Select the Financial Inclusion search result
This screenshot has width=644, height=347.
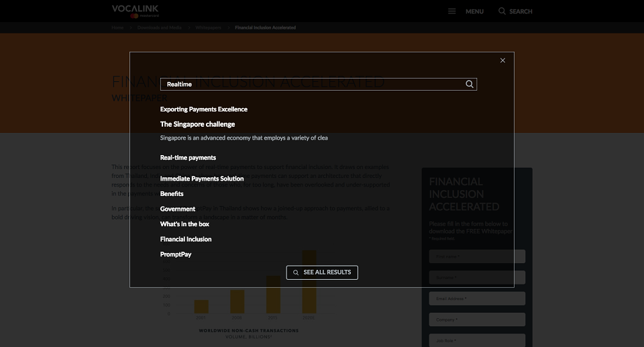186,240
